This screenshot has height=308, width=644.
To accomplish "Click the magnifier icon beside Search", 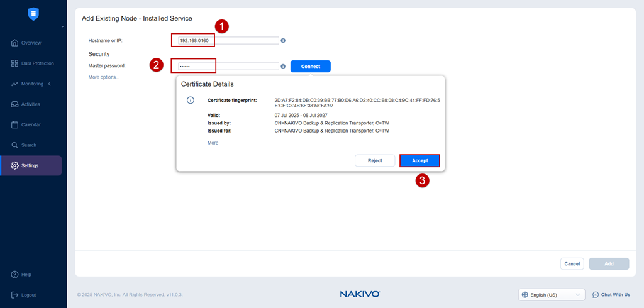I will [x=15, y=145].
